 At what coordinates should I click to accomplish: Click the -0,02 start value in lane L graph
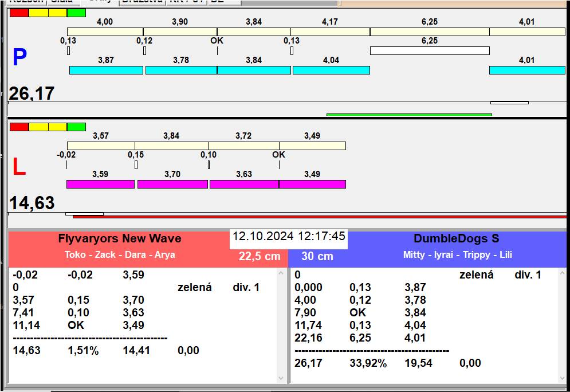click(x=66, y=155)
